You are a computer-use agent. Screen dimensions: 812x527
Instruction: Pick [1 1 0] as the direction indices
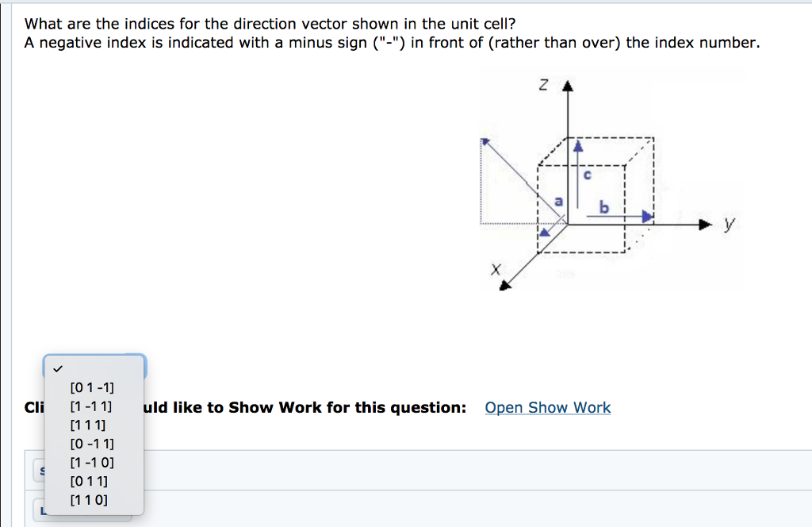(x=87, y=500)
